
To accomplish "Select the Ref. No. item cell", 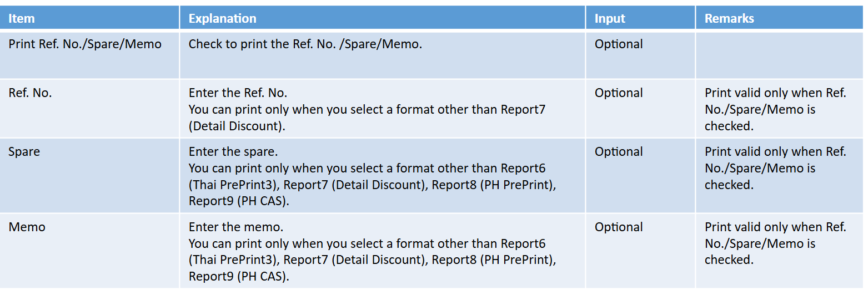I will [x=89, y=109].
